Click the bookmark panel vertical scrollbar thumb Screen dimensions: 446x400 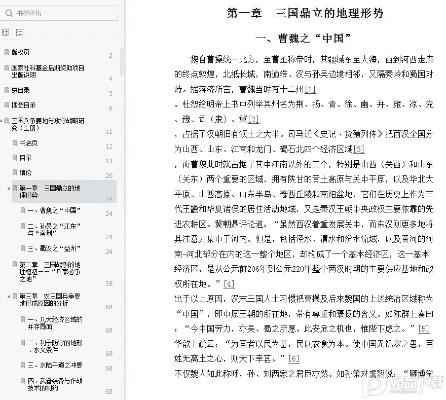point(121,62)
